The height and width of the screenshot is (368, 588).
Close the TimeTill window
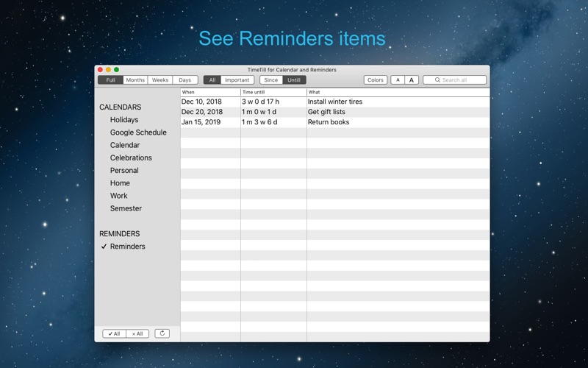pyautogui.click(x=100, y=69)
